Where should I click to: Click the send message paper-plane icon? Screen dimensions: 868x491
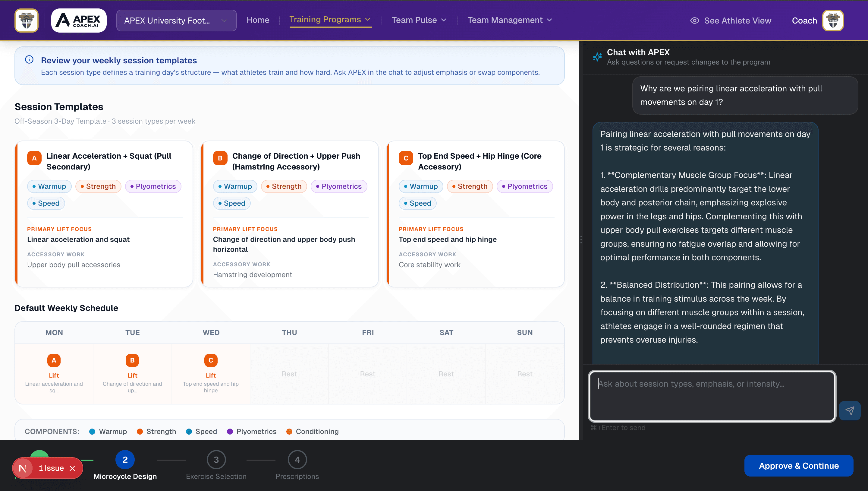850,411
